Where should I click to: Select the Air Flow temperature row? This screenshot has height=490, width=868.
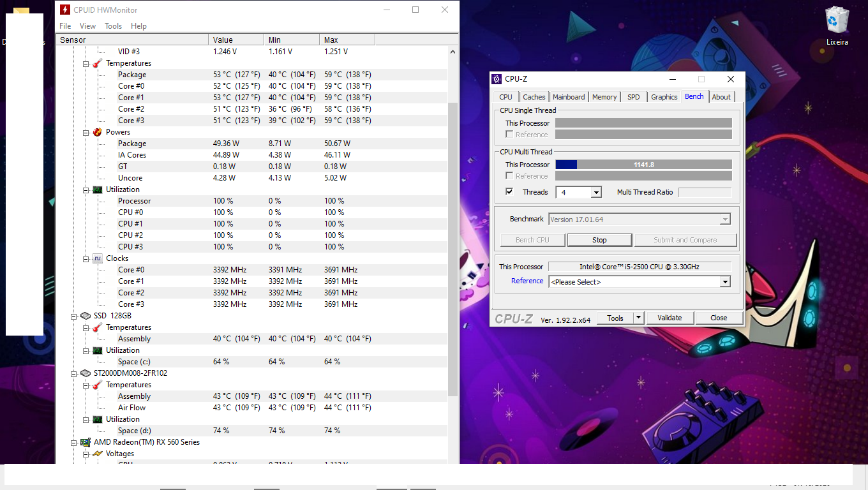252,408
